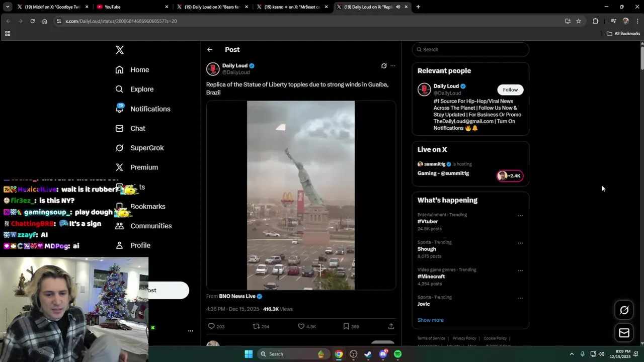Viewport: 644px width, 362px height.
Task: Open Communities in the sidebar
Action: 143,226
